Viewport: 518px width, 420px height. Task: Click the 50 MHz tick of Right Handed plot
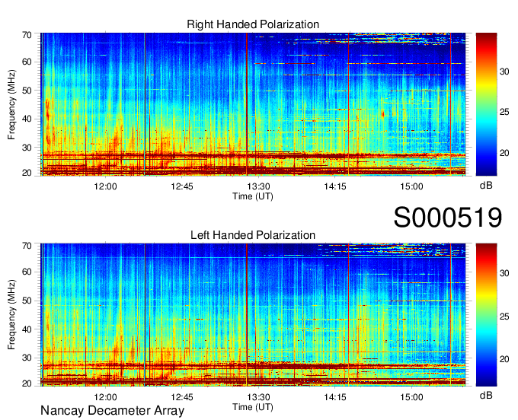pyautogui.click(x=27, y=91)
